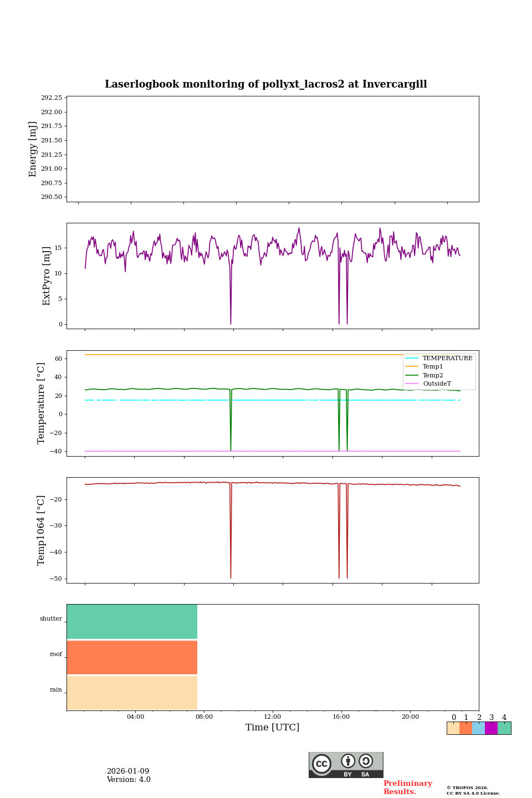The image size is (532, 798).
Task: Pick the beige colorbar swatch labeled 0
Action: [453, 728]
